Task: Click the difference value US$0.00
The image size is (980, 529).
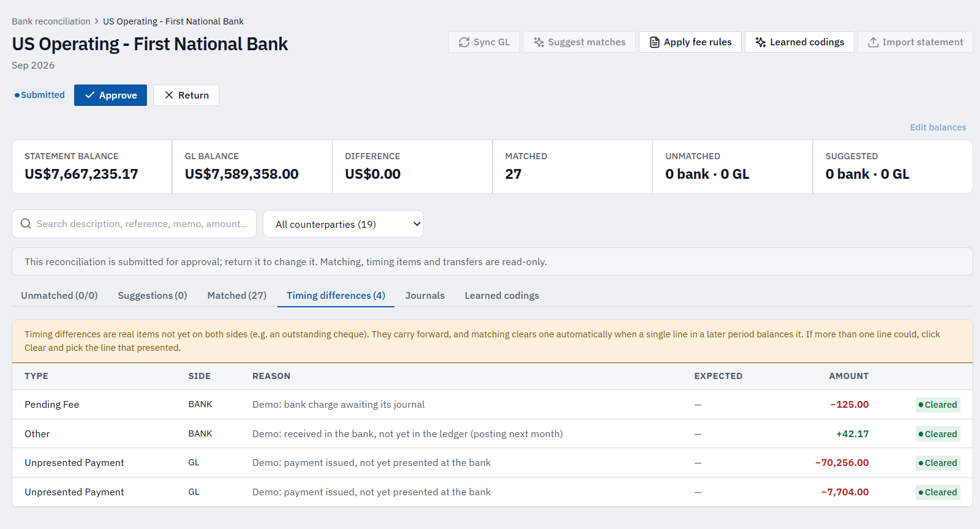Action: 372,174
